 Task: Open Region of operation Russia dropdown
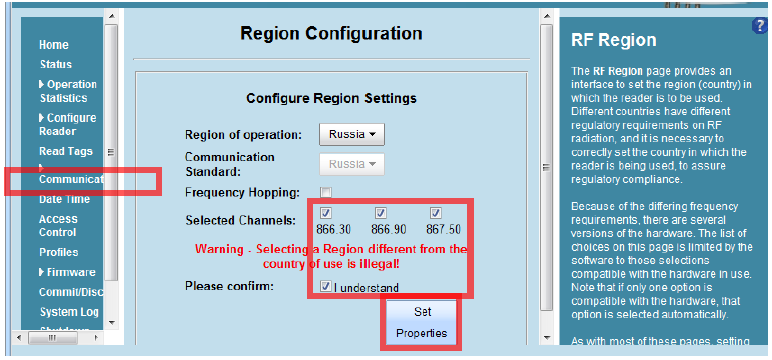pyautogui.click(x=352, y=134)
